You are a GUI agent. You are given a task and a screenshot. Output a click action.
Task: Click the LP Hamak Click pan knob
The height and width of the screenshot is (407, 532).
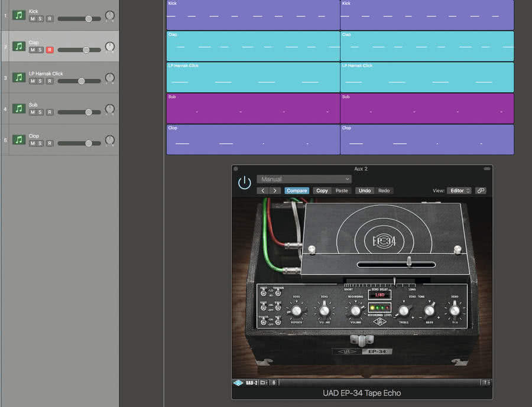pos(109,78)
